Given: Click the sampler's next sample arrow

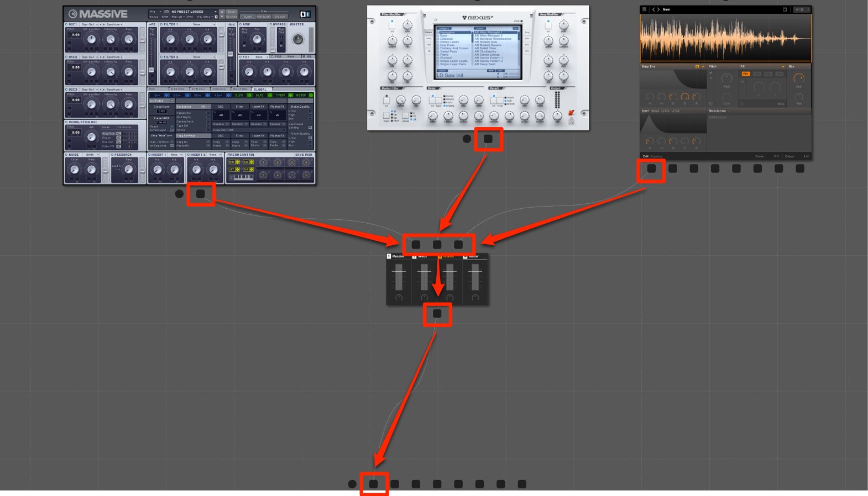Looking at the screenshot, I should tap(658, 9).
